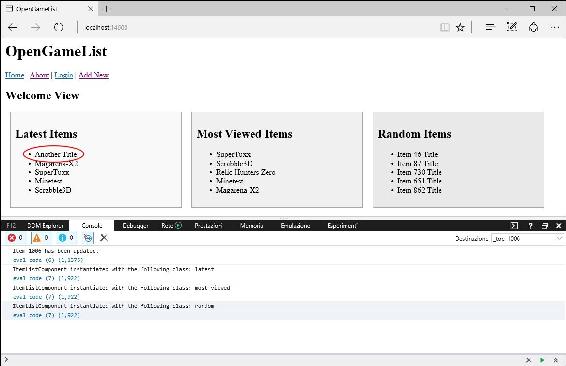566x366 pixels.
Task: Close the OpenGameList browser tab
Action: 91,9
